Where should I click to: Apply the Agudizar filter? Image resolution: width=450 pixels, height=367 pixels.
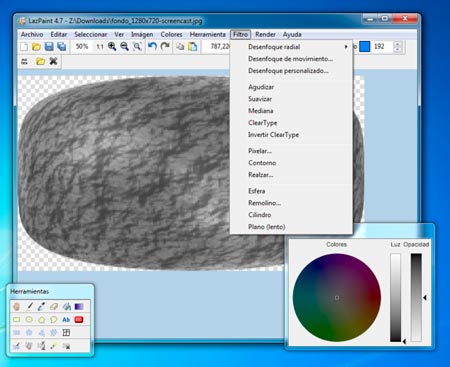pyautogui.click(x=291, y=87)
